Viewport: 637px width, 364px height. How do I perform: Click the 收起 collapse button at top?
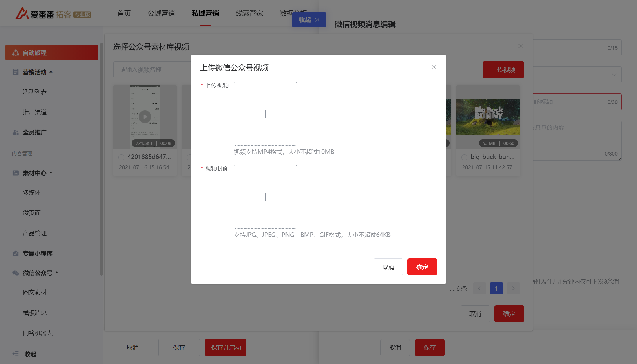[309, 20]
